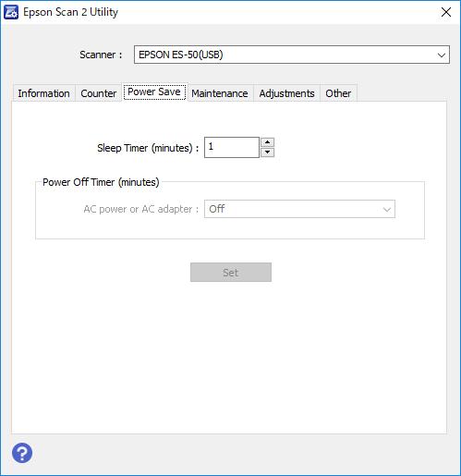The width and height of the screenshot is (461, 476).
Task: Open the Other tab
Action: pyautogui.click(x=338, y=93)
